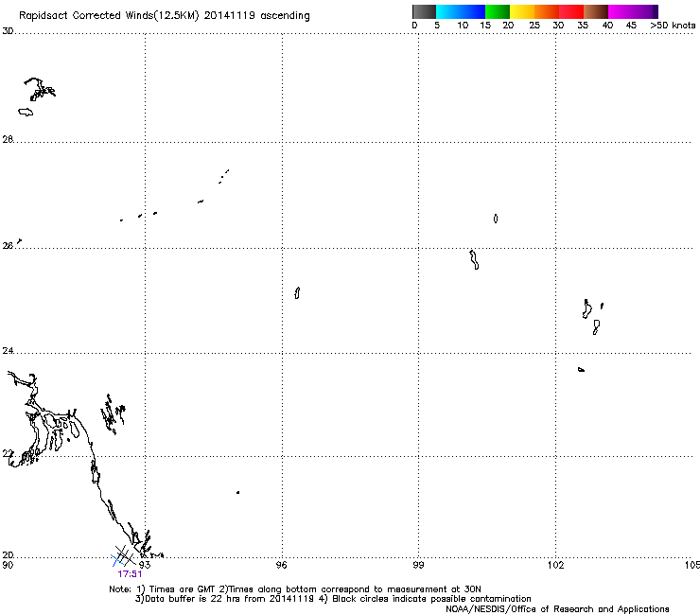The image size is (700, 615).
Task: Click the 'Rapidscat Corrected Winds(12.5KM)' title
Action: click(x=109, y=16)
